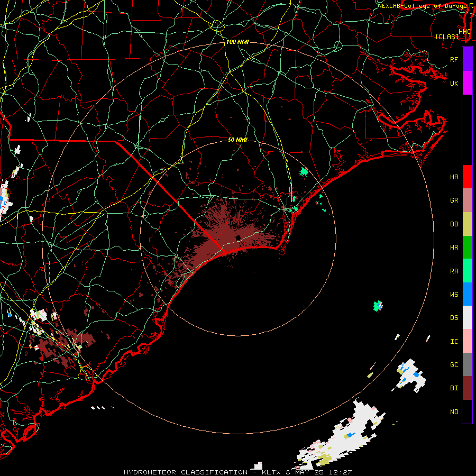
Task: Click the 'RA' legend label
Action: pyautogui.click(x=454, y=271)
